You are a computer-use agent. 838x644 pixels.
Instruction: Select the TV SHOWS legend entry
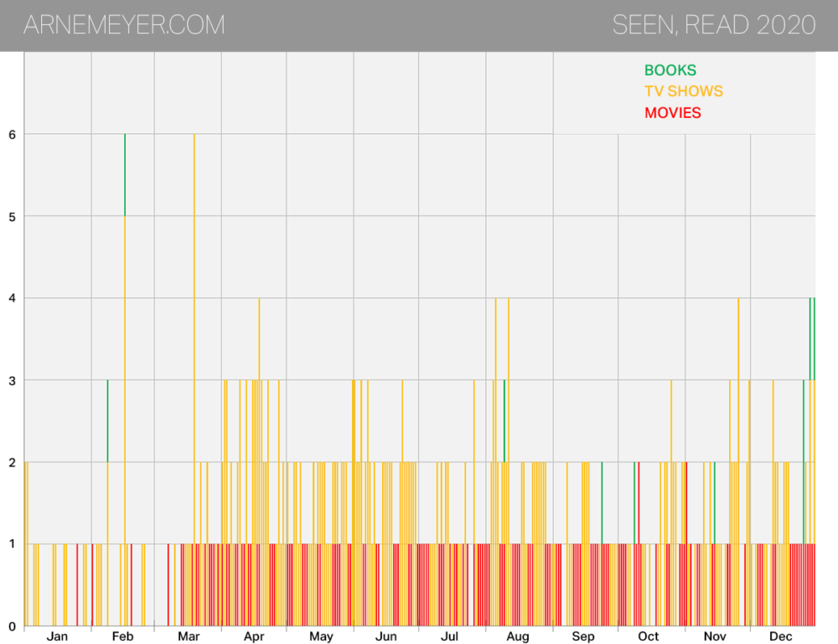pos(684,91)
